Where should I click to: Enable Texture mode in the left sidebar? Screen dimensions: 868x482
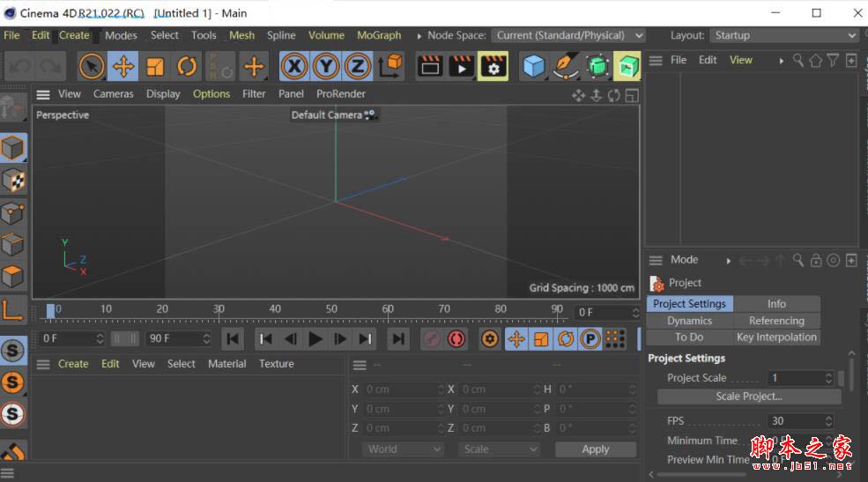[x=13, y=181]
